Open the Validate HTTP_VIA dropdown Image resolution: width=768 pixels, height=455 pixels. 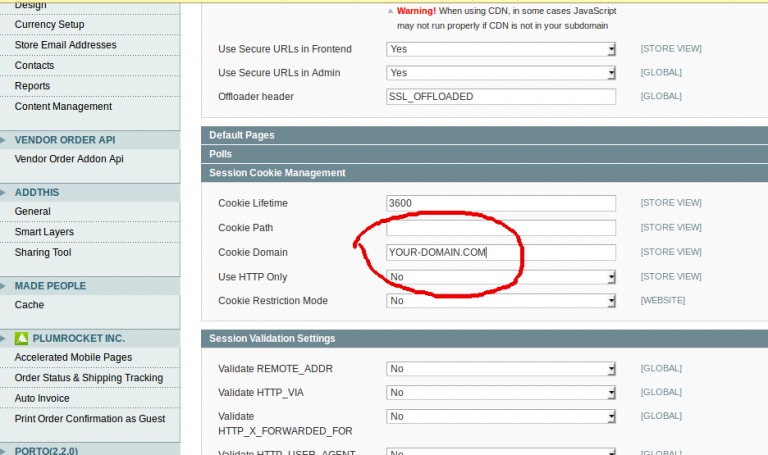(x=501, y=392)
